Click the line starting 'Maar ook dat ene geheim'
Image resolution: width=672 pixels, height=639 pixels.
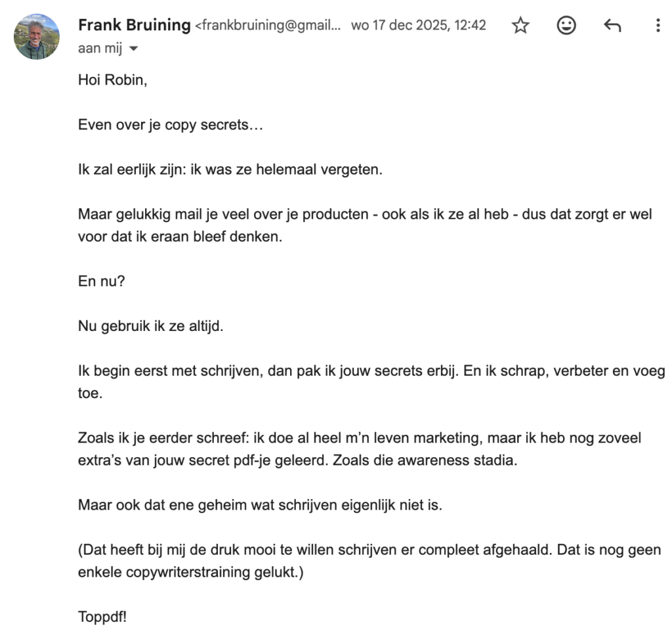(260, 505)
